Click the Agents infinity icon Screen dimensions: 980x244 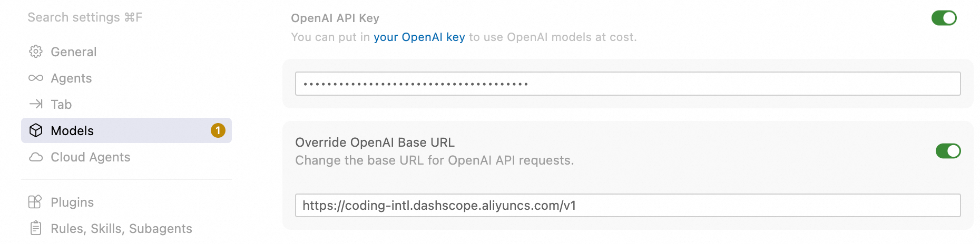click(x=36, y=78)
